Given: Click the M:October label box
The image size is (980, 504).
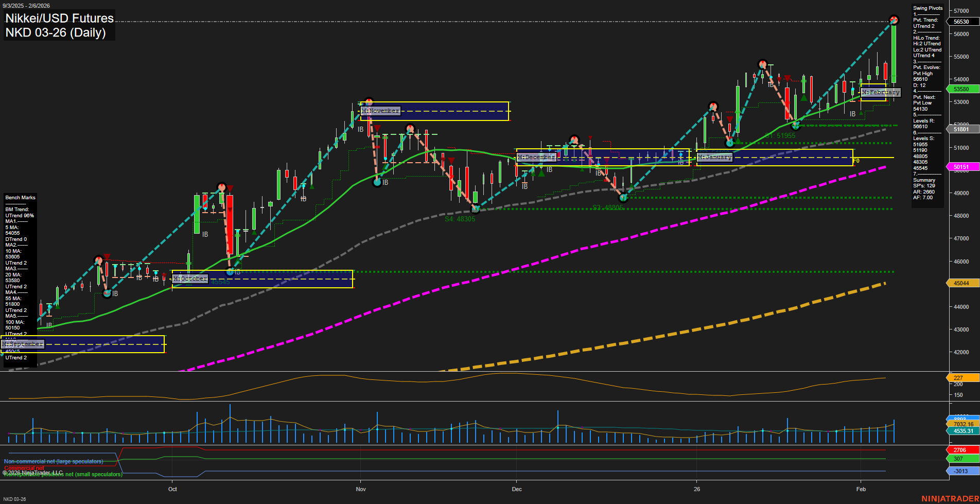Looking at the screenshot, I should point(189,278).
